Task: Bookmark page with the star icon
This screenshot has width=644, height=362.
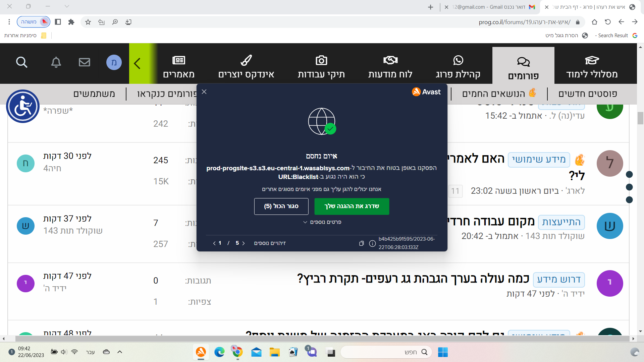Action: [88, 22]
